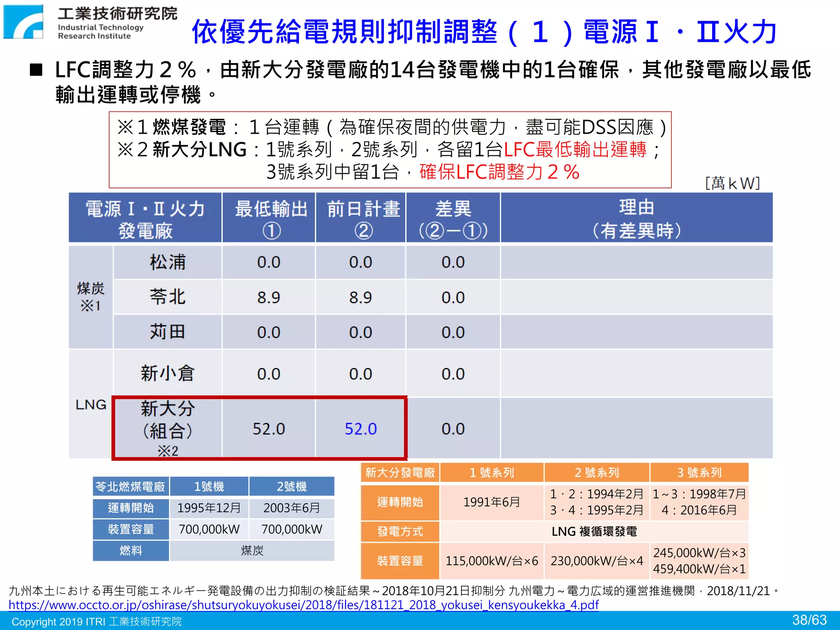Click the slide title about 電源Ⅰ・Ⅱ火力
The width and height of the screenshot is (840, 630).
pos(484,32)
